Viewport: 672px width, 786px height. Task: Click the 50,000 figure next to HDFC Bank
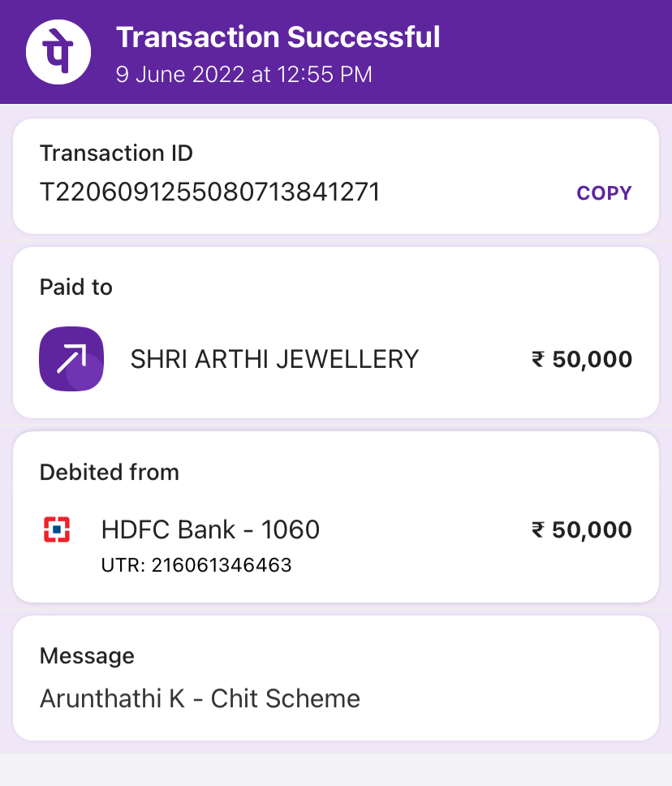592,529
